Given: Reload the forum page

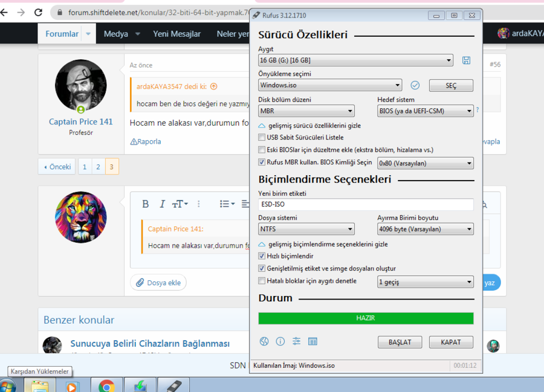Looking at the screenshot, I should point(38,13).
